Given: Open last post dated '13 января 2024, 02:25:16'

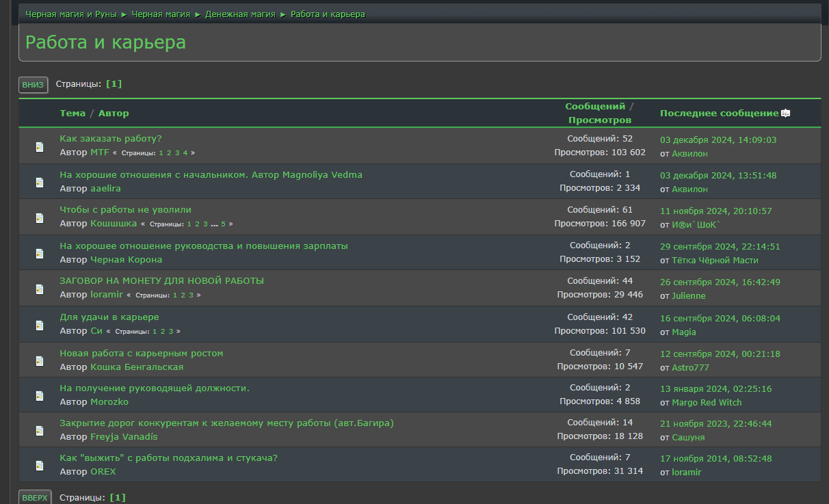Looking at the screenshot, I should coord(715,389).
